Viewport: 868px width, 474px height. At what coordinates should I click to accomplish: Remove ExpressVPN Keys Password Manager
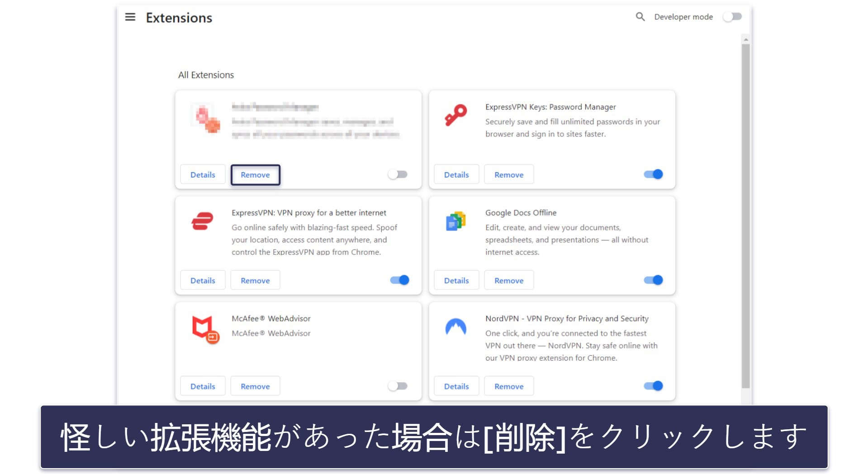point(509,174)
